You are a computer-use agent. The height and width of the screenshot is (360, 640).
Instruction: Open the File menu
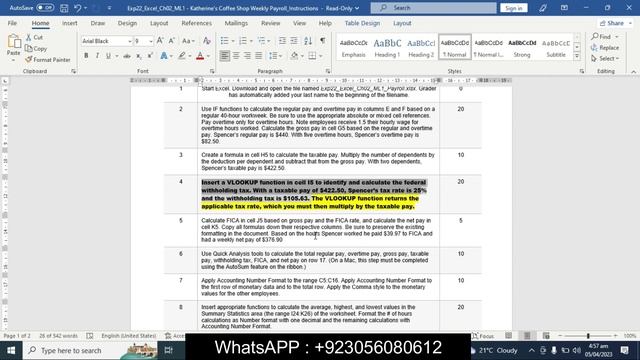(x=12, y=23)
